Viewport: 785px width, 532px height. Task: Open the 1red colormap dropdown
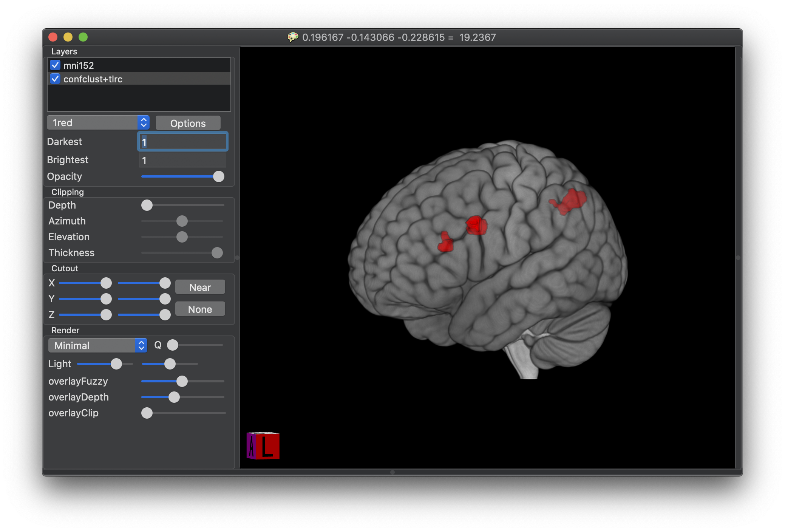[98, 123]
